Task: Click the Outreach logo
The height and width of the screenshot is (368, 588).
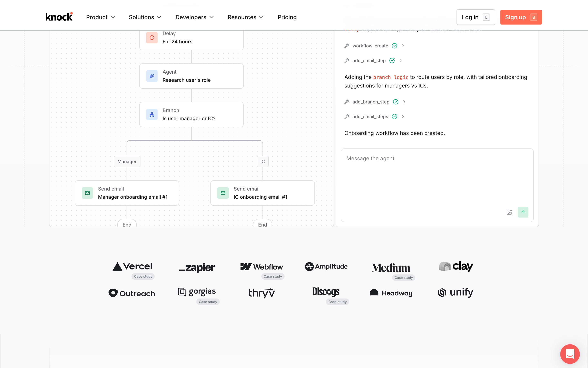Action: [x=132, y=293]
